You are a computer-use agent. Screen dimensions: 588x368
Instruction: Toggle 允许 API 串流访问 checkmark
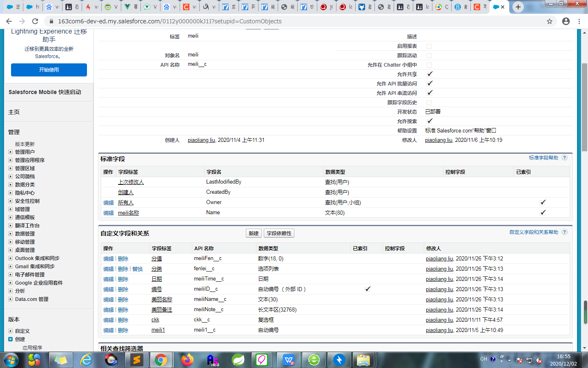click(430, 93)
